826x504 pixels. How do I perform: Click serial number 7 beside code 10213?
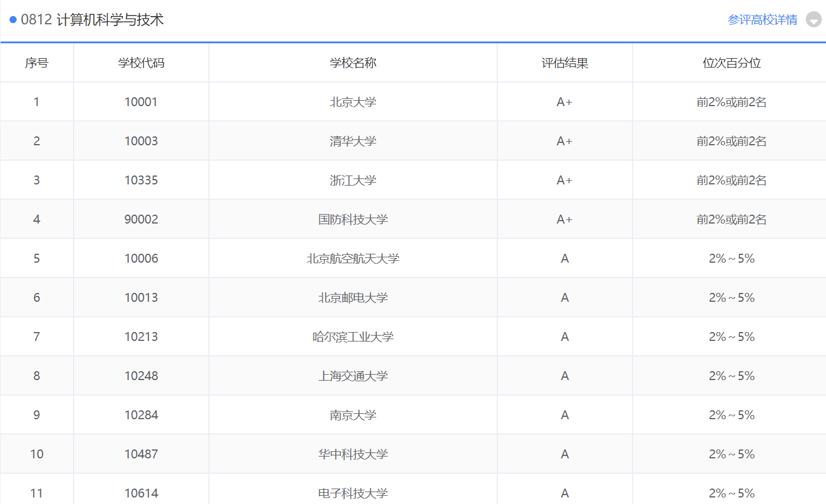click(x=37, y=337)
